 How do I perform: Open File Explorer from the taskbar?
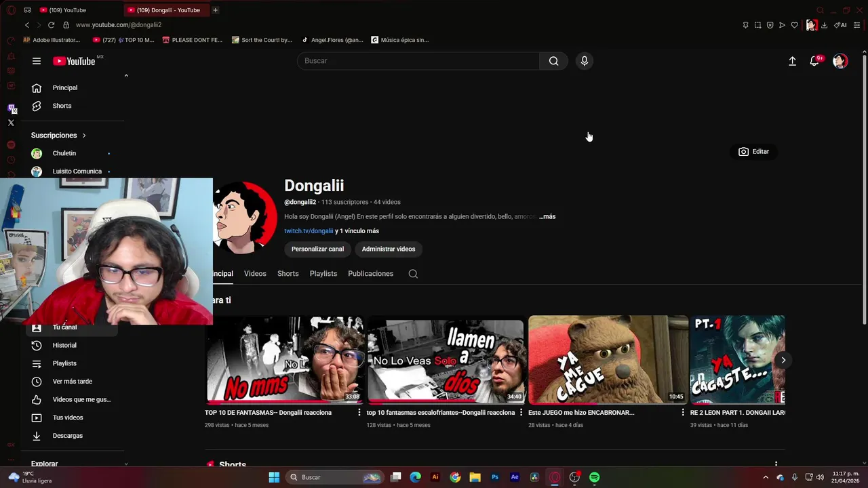click(475, 477)
